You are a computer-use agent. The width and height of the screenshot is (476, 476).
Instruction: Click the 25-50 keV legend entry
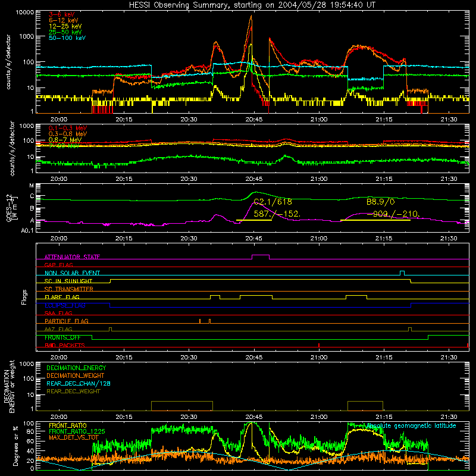pos(65,32)
